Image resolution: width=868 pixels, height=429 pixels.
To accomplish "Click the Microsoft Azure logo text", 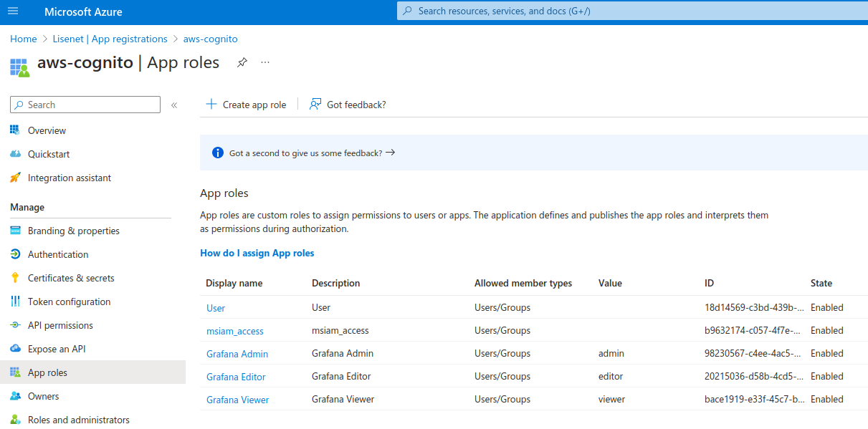I will [83, 12].
